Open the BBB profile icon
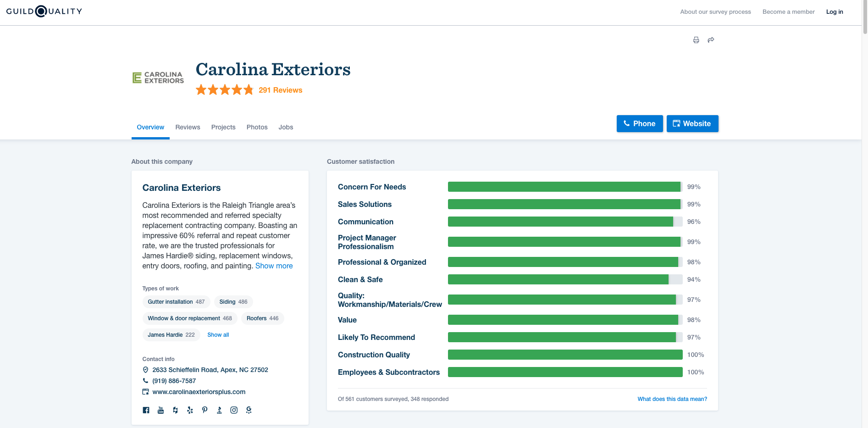This screenshot has width=868, height=428. point(219,410)
